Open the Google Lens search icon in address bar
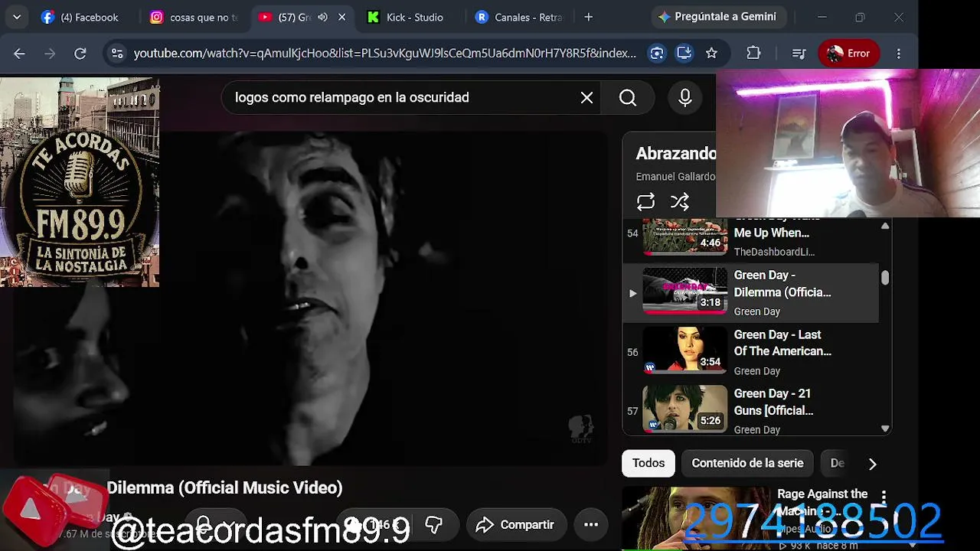The width and height of the screenshot is (980, 551). (657, 53)
